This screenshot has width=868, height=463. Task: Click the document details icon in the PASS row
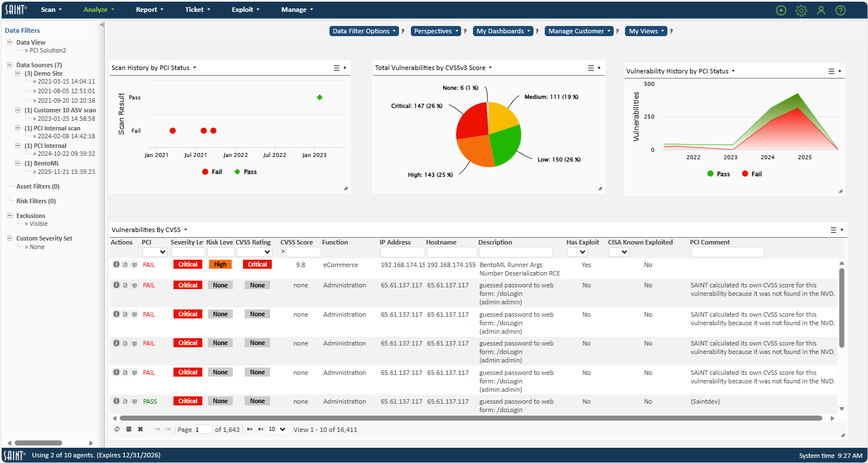pos(125,401)
